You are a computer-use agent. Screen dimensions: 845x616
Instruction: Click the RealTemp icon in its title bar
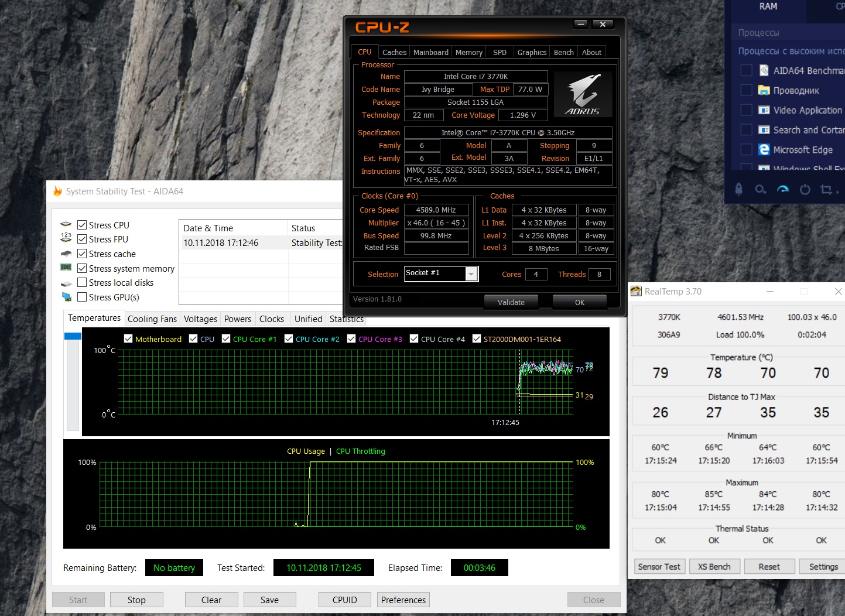click(636, 291)
